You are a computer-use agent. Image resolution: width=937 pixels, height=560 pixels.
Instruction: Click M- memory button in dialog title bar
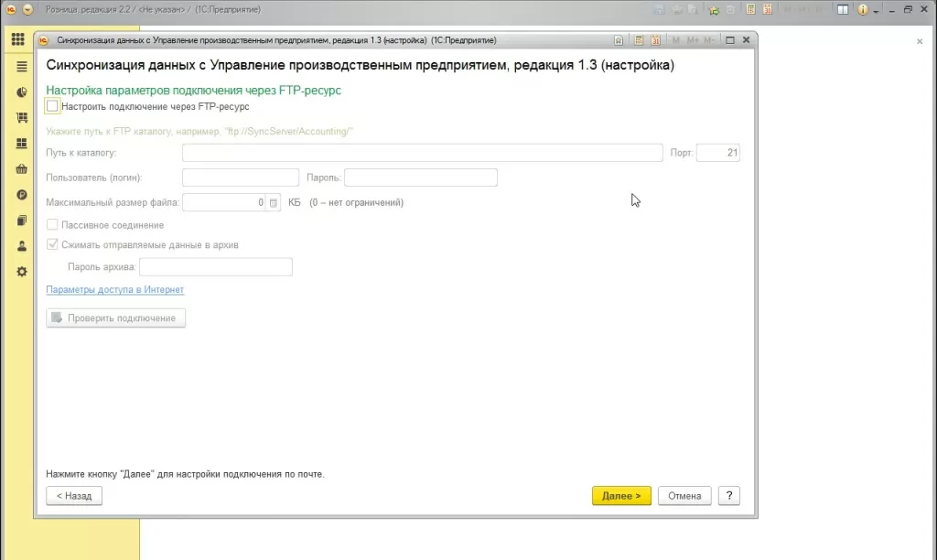[709, 40]
